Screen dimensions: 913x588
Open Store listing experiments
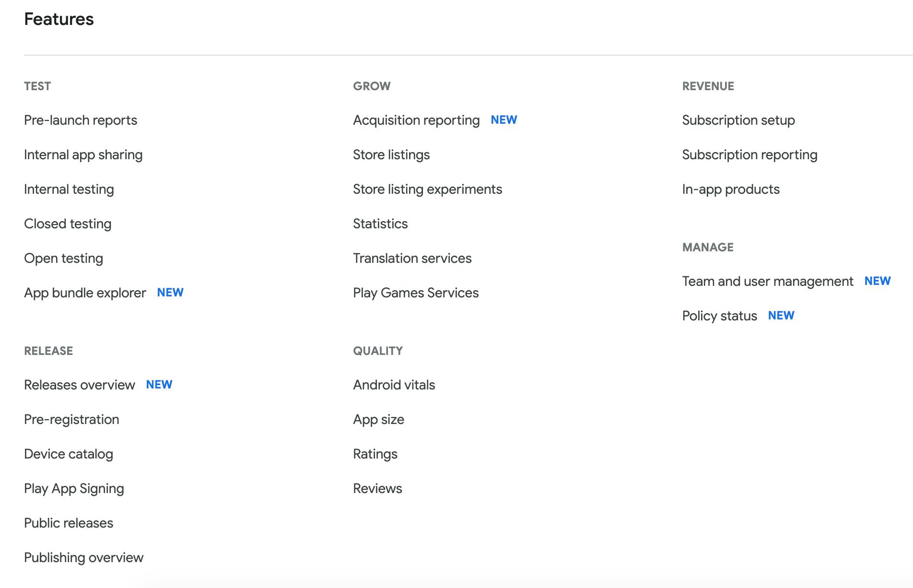pos(427,189)
